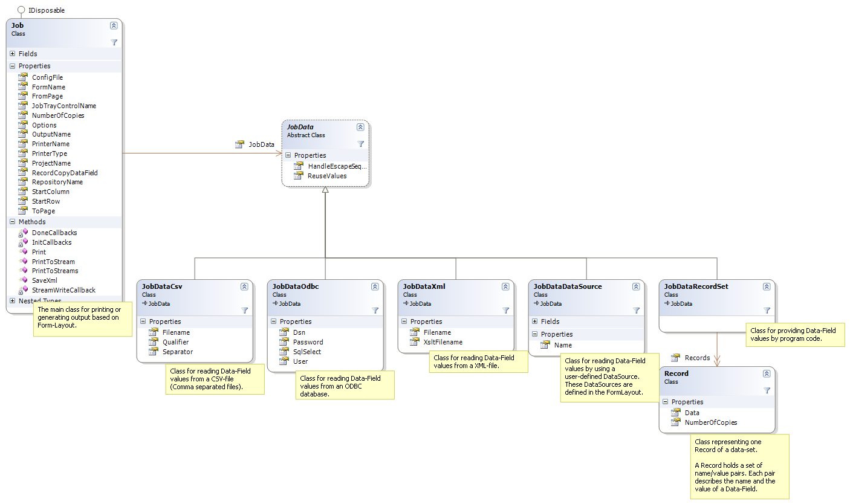Viewport: 850px width, 504px height.
Task: Click the Print method icon in Job
Action: tap(23, 252)
